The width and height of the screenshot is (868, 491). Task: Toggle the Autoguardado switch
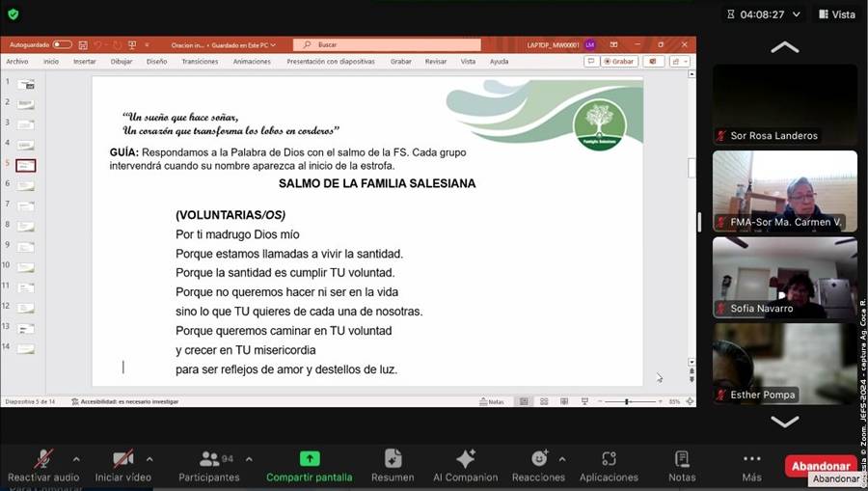tap(62, 44)
